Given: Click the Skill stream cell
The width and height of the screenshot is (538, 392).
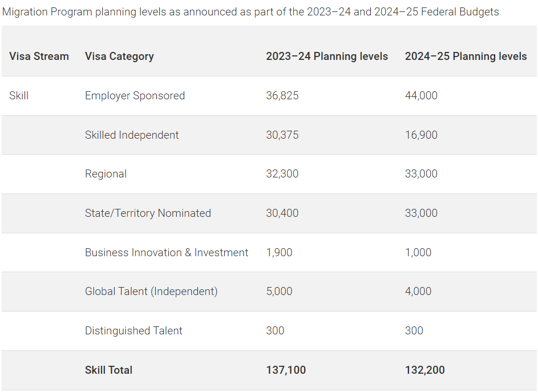Looking at the screenshot, I should click(19, 96).
